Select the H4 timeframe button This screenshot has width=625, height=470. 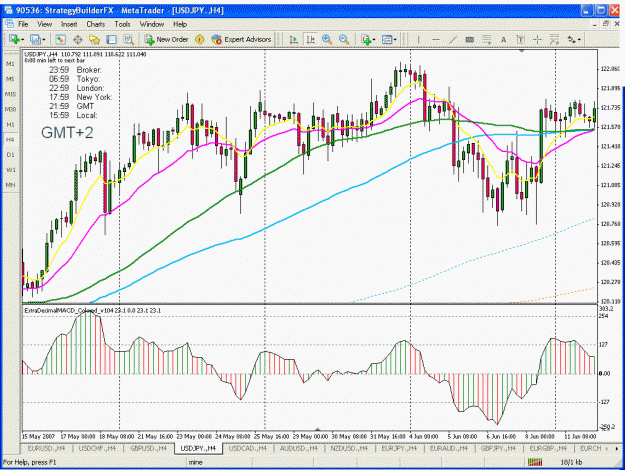tap(10, 140)
